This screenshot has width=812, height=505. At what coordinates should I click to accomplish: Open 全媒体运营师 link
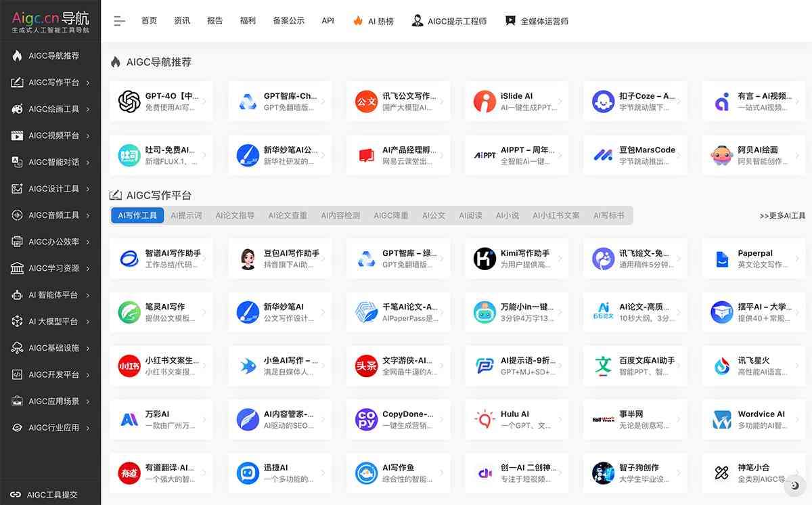(x=537, y=21)
